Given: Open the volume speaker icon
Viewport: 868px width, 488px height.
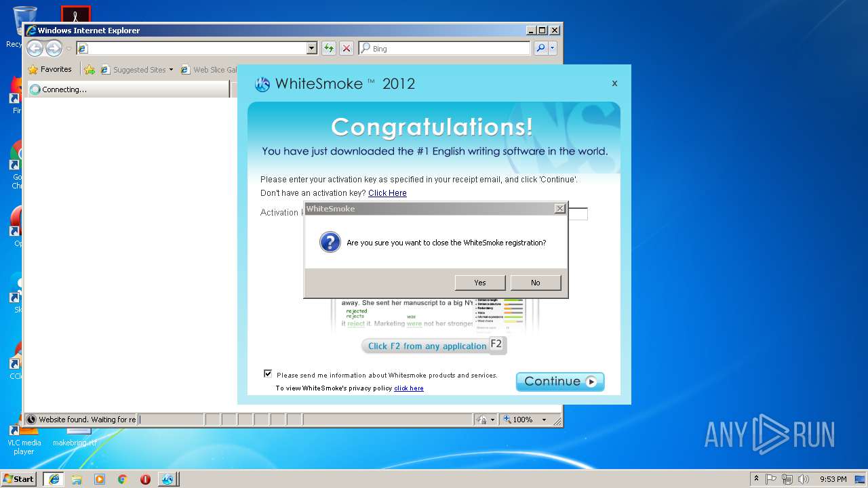Looking at the screenshot, I should pyautogui.click(x=804, y=479).
